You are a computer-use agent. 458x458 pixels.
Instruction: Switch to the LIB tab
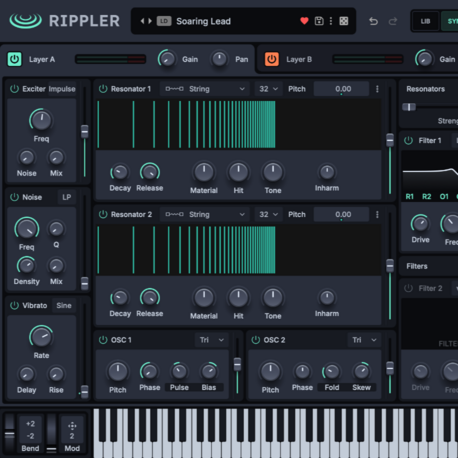pyautogui.click(x=425, y=21)
